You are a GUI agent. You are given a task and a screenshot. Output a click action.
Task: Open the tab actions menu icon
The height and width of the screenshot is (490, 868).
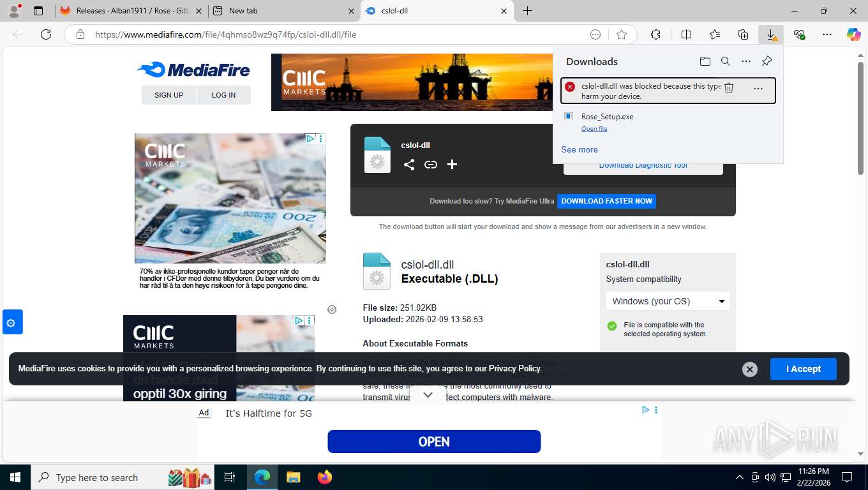38,11
